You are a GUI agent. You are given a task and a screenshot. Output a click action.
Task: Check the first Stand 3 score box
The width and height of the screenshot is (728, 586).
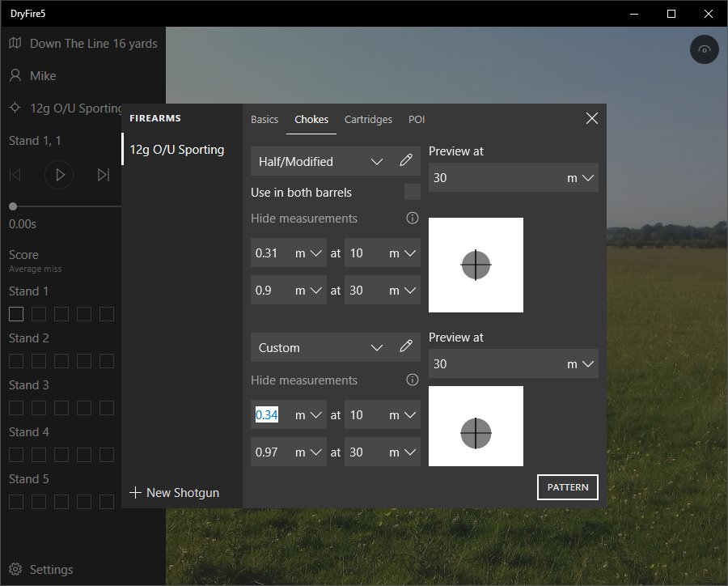[16, 408]
